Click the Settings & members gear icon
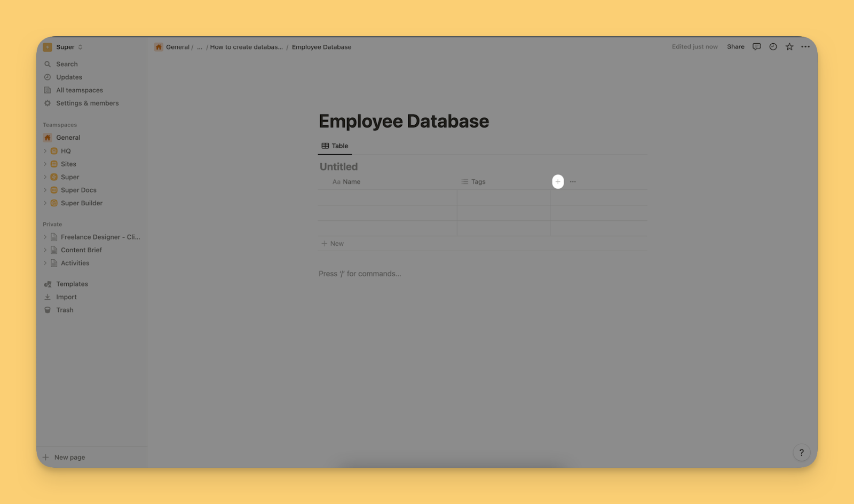854x504 pixels. point(48,103)
